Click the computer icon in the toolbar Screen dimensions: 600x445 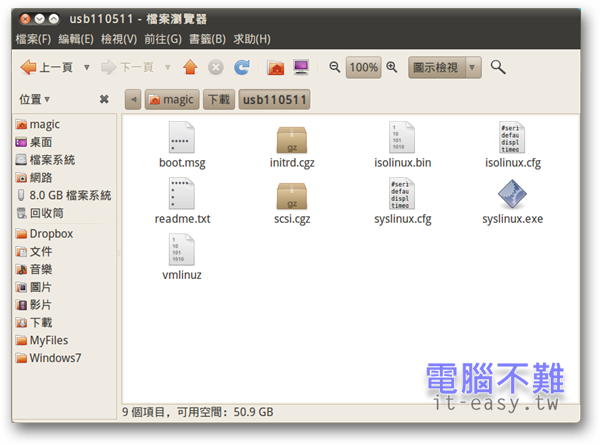[301, 68]
